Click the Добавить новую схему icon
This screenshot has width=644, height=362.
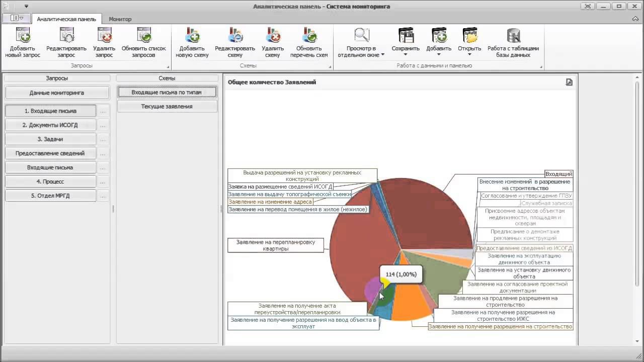tap(192, 35)
